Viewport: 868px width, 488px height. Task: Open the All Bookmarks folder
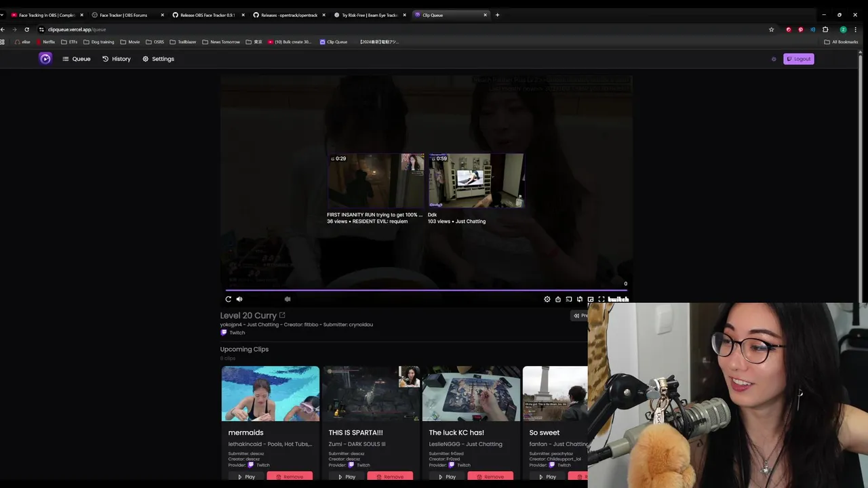[x=841, y=42]
